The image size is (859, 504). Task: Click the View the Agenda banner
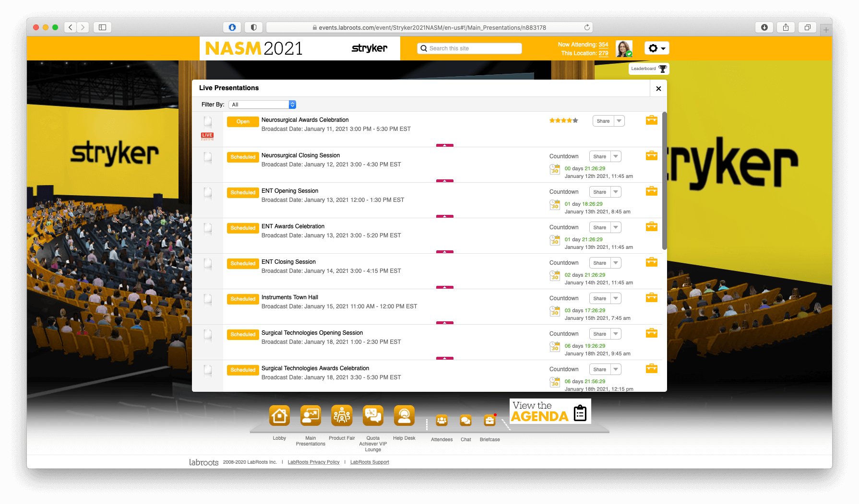point(550,411)
